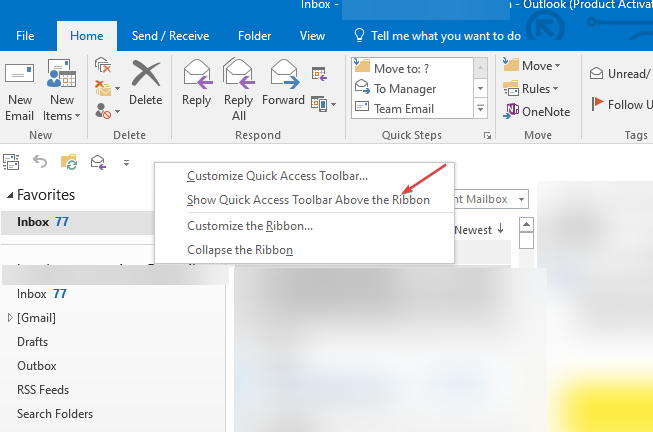Click Send/Receive All Folders toolbar icon
Screen dimensions: 653x432
pos(69,162)
